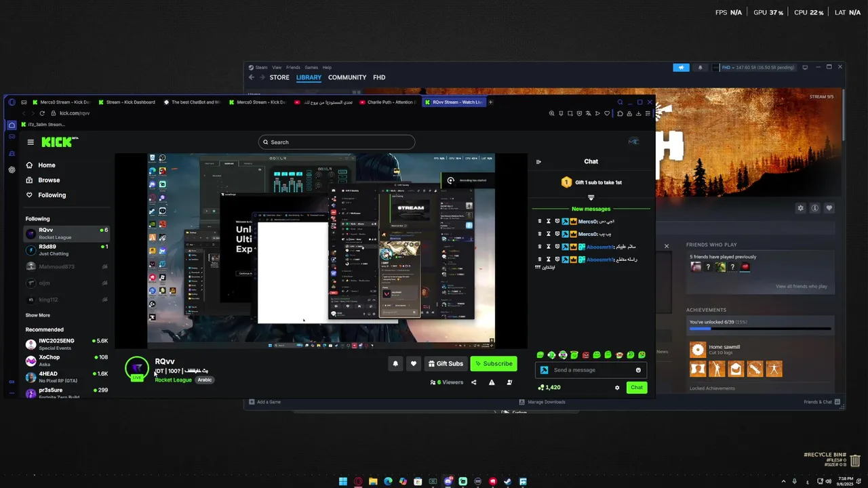Click the 1,420 channel points indicator
Viewport: 868px width, 488px height.
point(549,388)
